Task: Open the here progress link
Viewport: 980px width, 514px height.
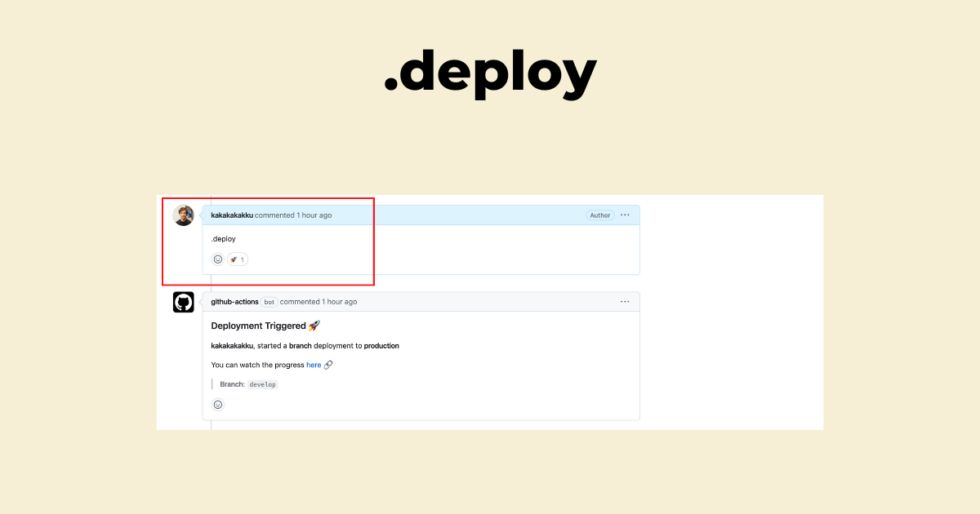Action: (315, 365)
